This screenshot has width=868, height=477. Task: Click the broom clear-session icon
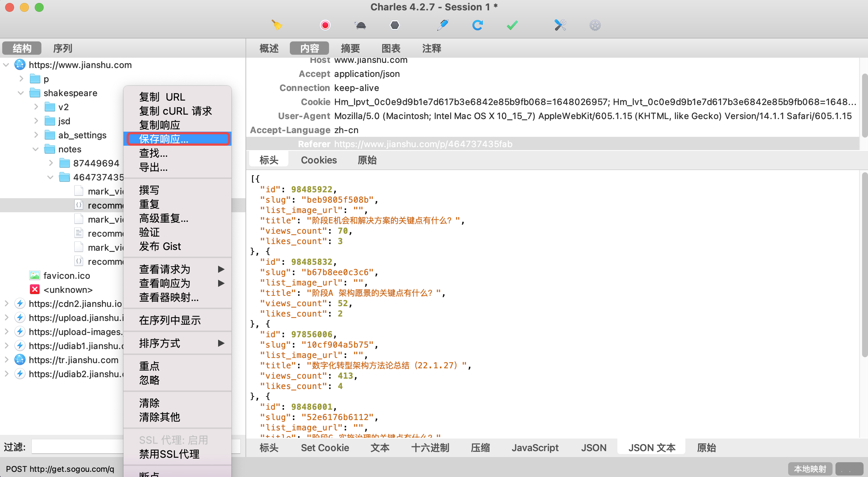coord(277,25)
